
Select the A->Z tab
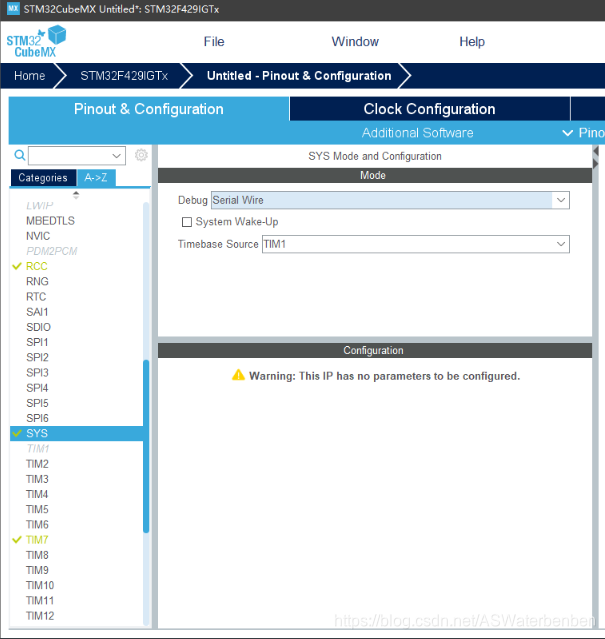(x=96, y=178)
